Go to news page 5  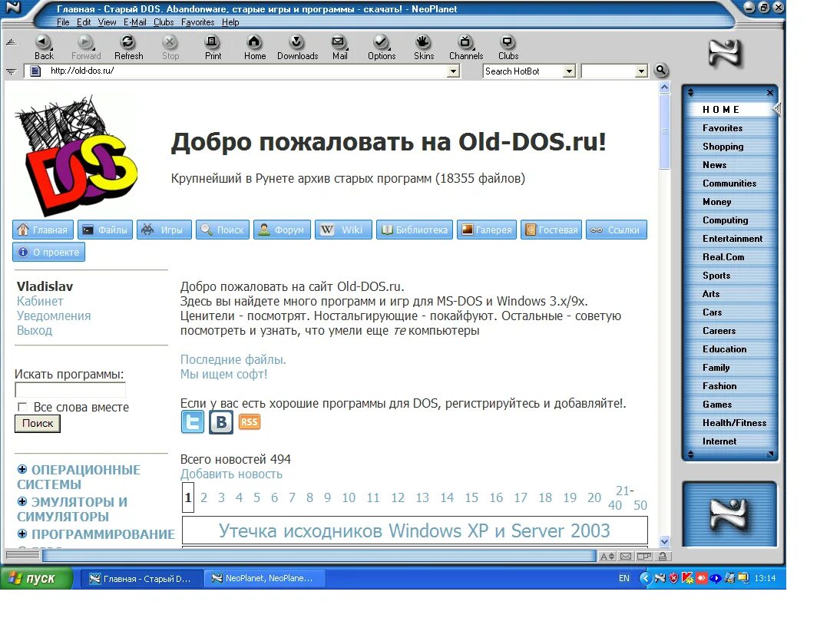click(x=256, y=497)
